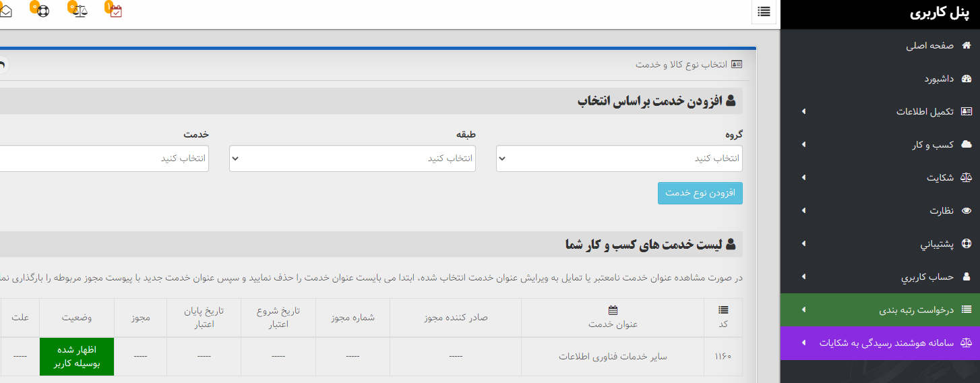The image size is (980, 383).
Task: Click the مجوز column header
Action: [141, 317]
